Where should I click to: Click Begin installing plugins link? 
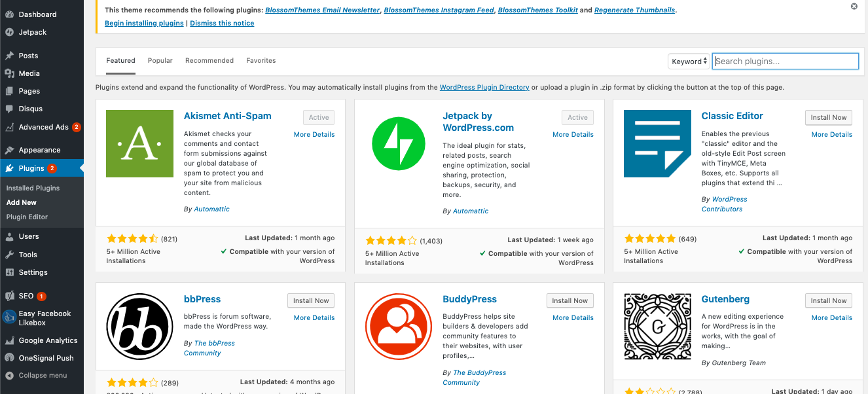coord(144,23)
